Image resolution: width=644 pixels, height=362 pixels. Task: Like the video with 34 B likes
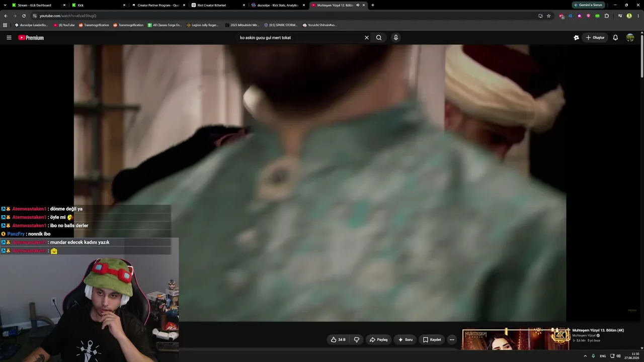[338, 340]
